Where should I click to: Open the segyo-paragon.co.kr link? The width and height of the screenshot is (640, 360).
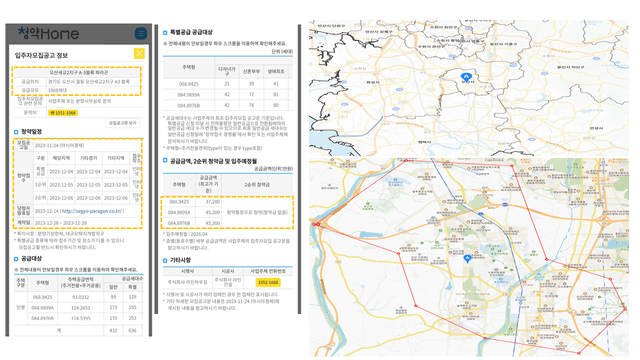(x=92, y=211)
